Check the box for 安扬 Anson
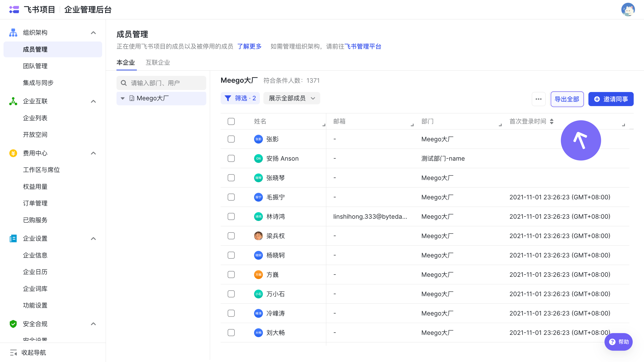 click(x=231, y=158)
